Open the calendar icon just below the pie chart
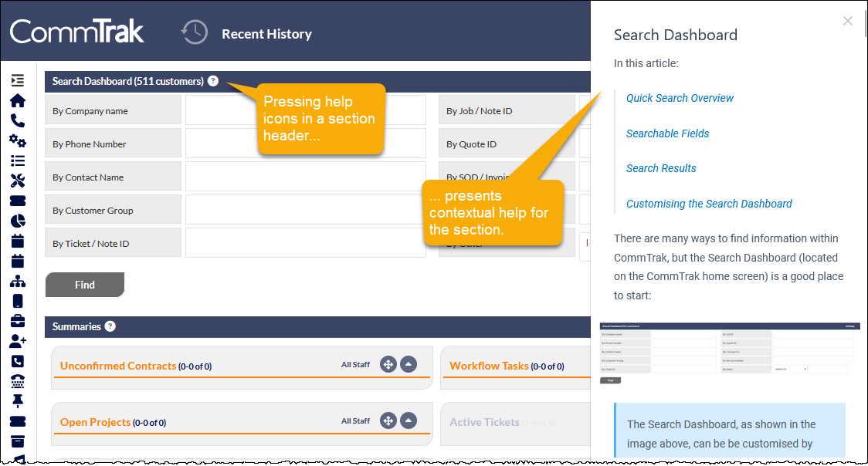The height and width of the screenshot is (466, 868). pyautogui.click(x=18, y=241)
